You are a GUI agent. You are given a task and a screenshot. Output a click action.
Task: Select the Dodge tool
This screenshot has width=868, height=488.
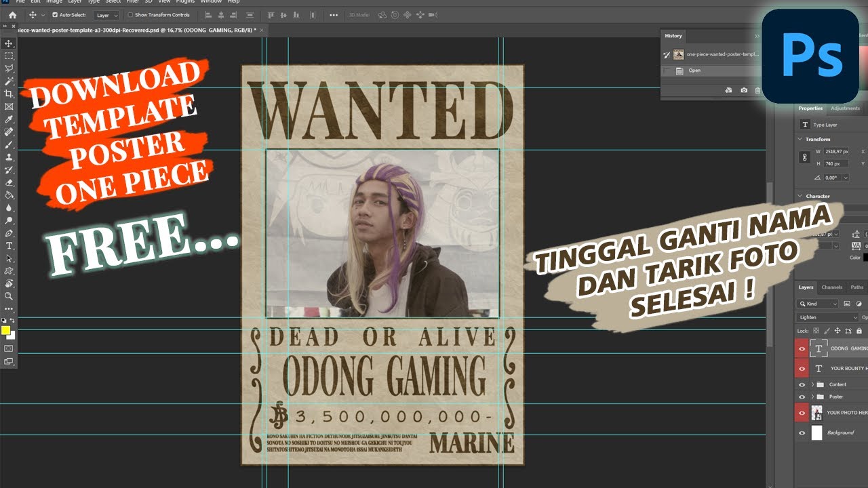9,220
